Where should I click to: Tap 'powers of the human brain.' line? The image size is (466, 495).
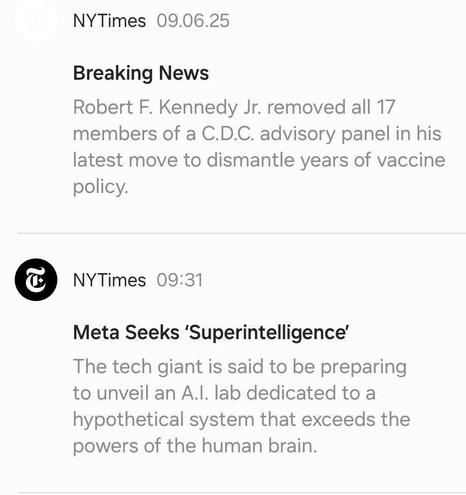point(195,446)
